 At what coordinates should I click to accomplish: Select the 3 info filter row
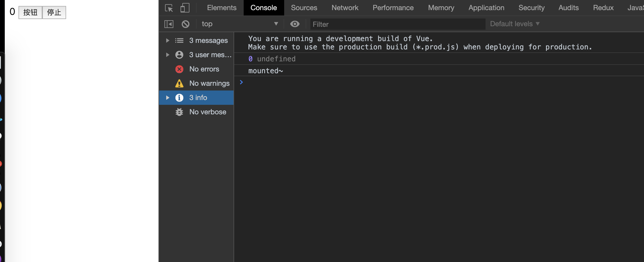point(198,98)
